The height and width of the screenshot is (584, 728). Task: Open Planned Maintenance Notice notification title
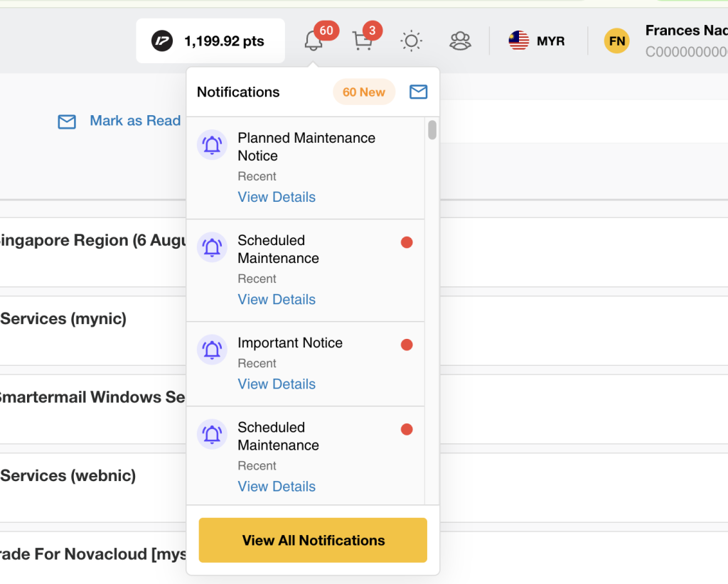pyautogui.click(x=306, y=146)
